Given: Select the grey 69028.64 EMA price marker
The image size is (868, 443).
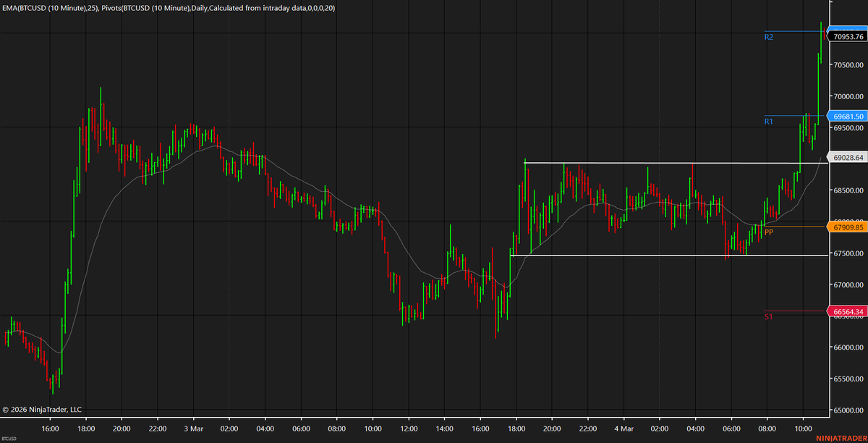Looking at the screenshot, I should [x=846, y=157].
